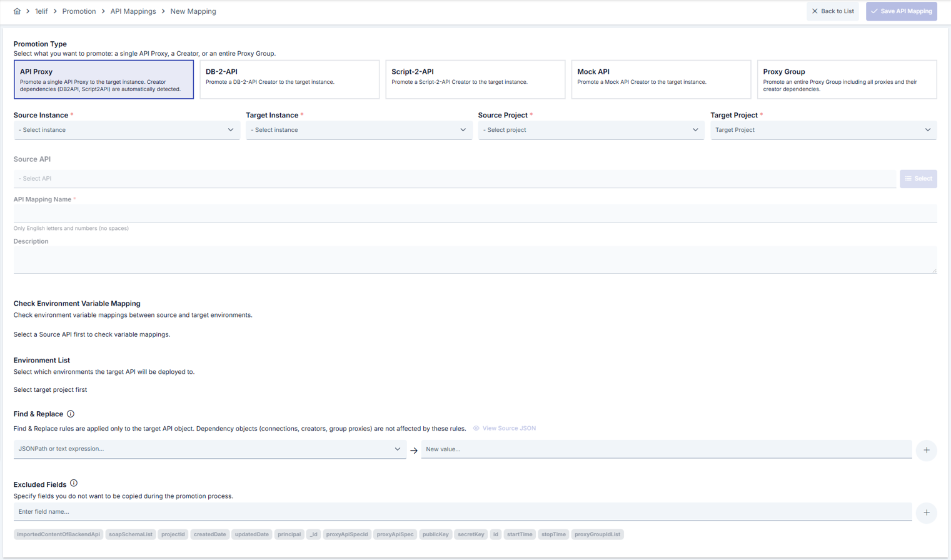Click principal tag
Image resolution: width=951 pixels, height=560 pixels.
coord(289,534)
